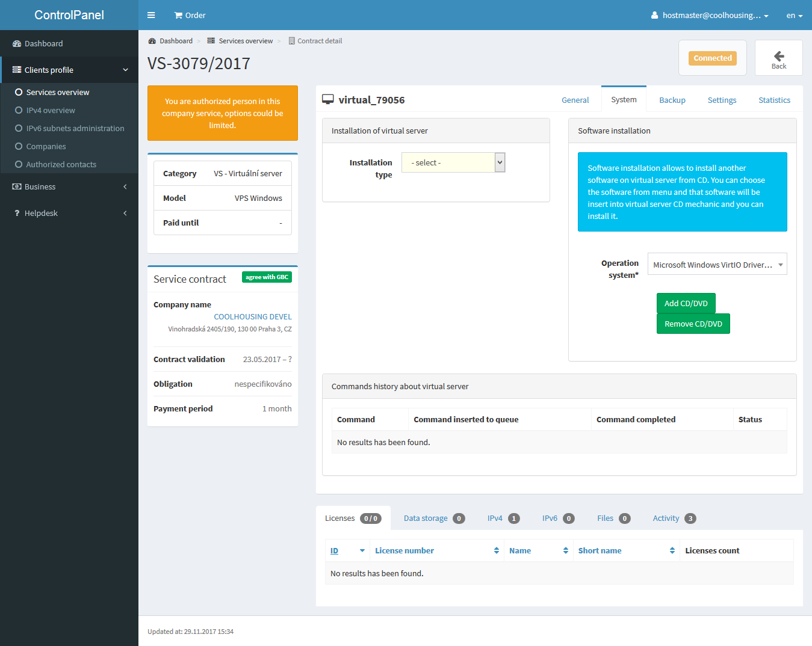Select Services overview sidebar circle icon
812x646 pixels.
click(19, 92)
